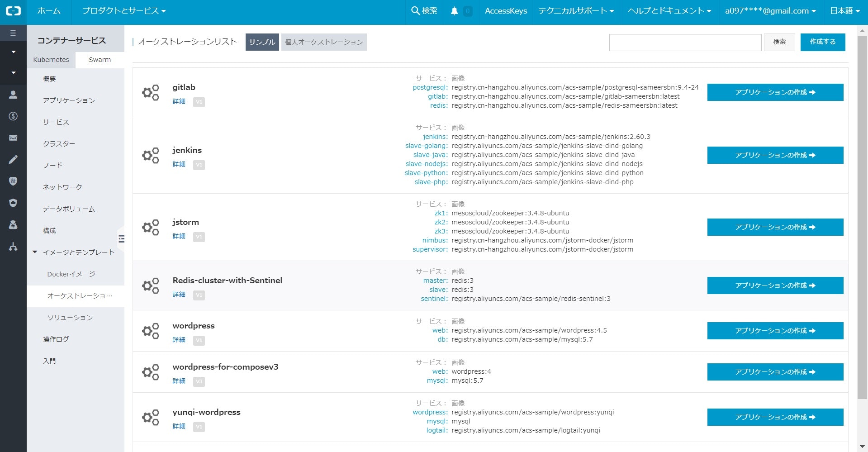
Task: Create application from yunqi-wordpress template
Action: click(x=775, y=417)
